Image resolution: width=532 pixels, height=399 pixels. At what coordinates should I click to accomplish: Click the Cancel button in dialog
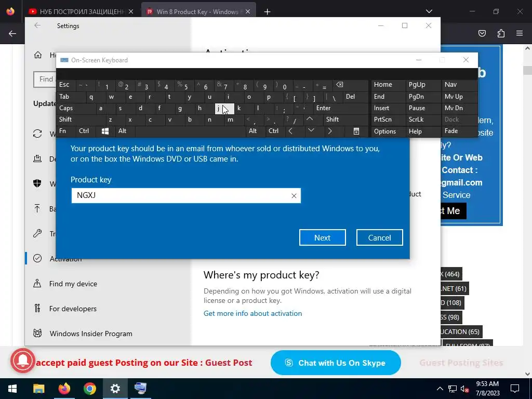coord(379,237)
